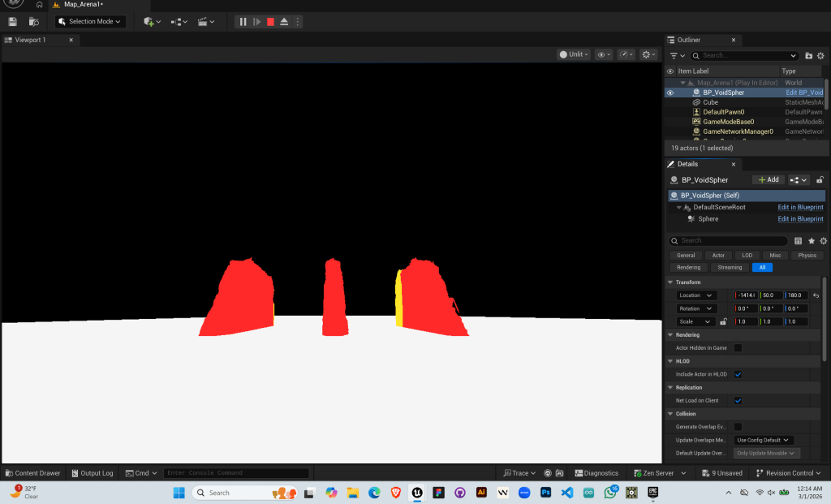Enable Actor Hidden In Game checkbox
The width and height of the screenshot is (831, 504).
(x=738, y=348)
